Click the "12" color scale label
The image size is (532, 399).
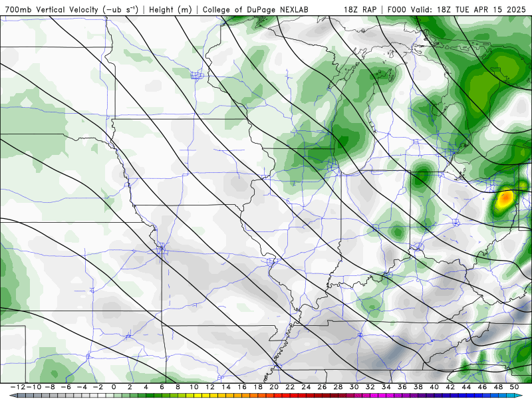click(x=210, y=387)
